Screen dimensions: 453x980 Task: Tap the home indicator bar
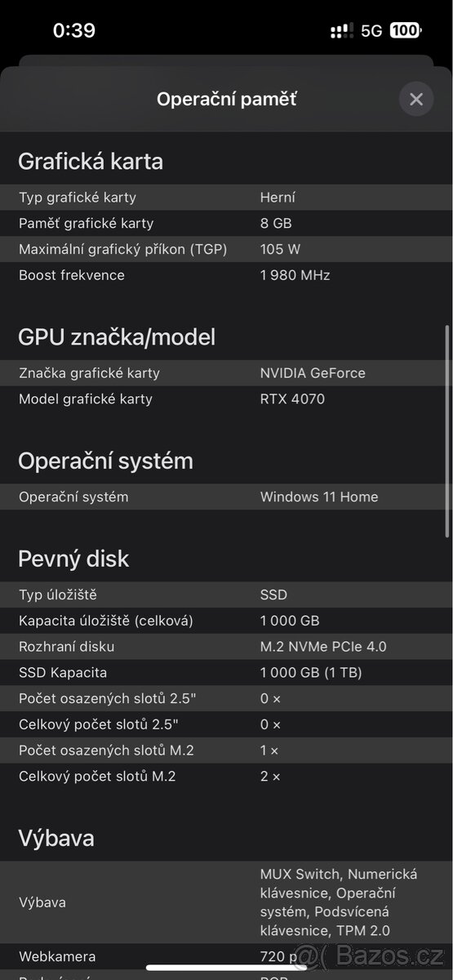(x=226, y=969)
